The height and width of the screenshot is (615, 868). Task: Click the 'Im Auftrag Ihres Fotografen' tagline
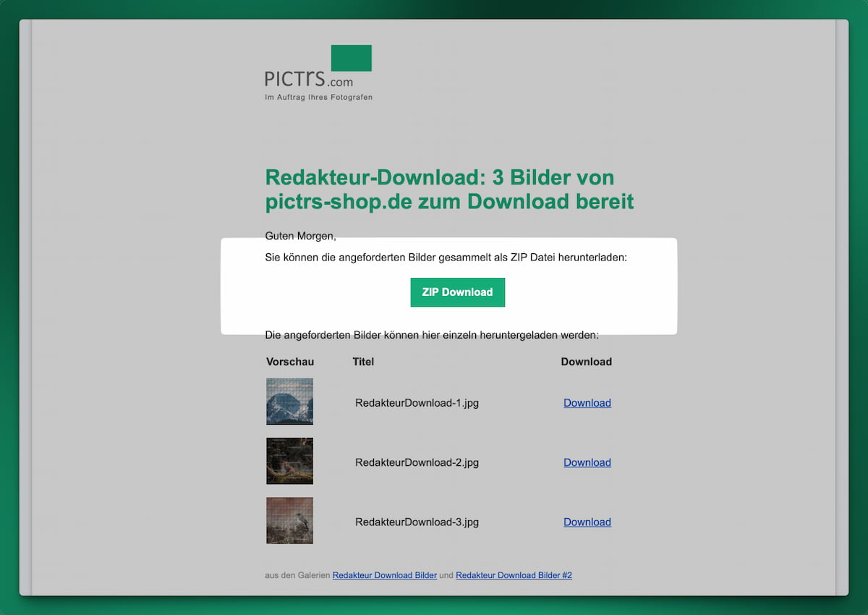pyautogui.click(x=318, y=97)
